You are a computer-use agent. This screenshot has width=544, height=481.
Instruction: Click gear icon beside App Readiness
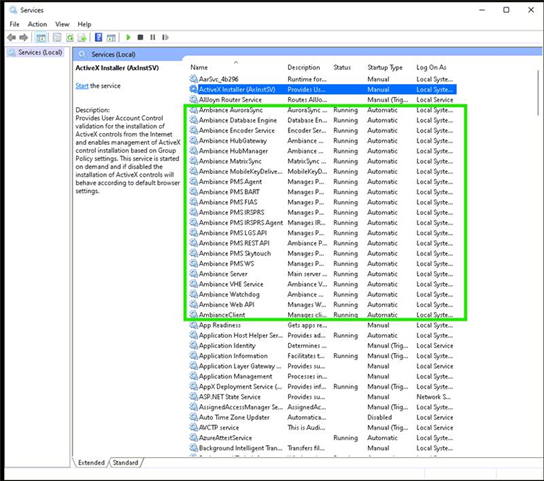point(194,325)
